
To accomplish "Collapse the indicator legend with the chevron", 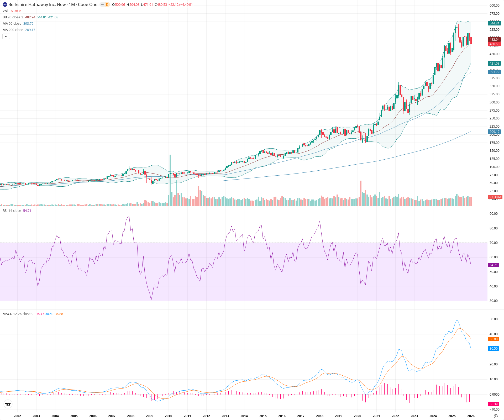I will coord(6,36).
